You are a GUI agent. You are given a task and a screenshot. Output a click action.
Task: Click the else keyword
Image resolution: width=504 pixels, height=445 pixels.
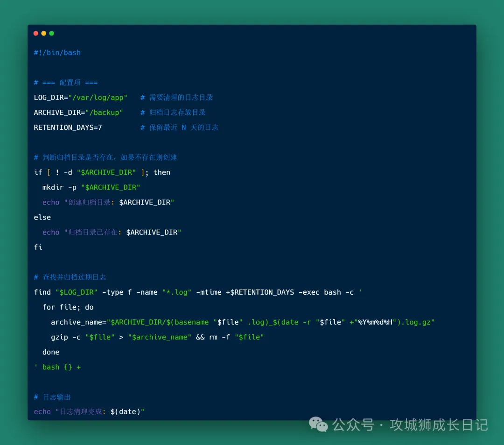coord(42,217)
